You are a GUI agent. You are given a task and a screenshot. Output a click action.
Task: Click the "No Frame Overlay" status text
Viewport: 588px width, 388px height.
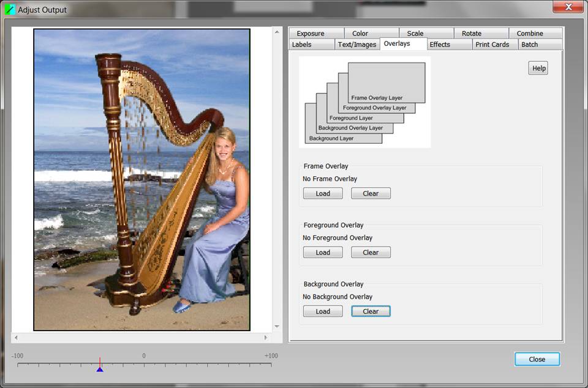(330, 179)
